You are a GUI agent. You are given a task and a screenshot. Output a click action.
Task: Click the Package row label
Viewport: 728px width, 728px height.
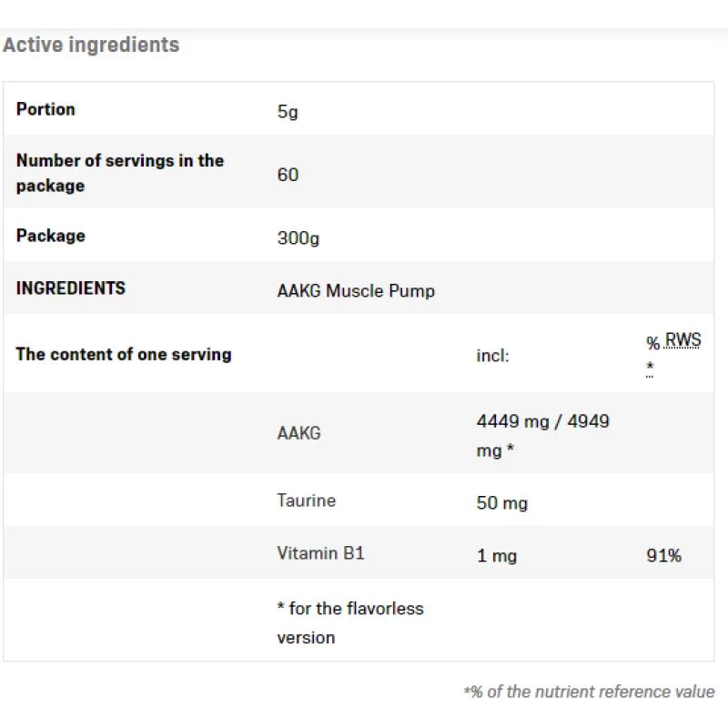point(50,236)
